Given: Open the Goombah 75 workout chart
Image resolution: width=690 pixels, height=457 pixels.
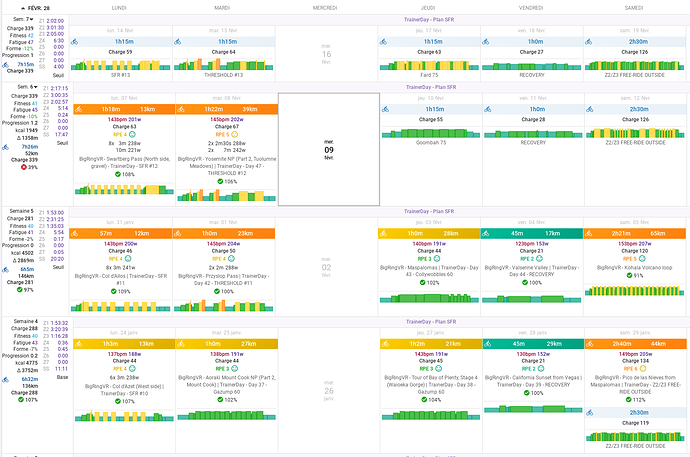Looking at the screenshot, I should pos(431,133).
